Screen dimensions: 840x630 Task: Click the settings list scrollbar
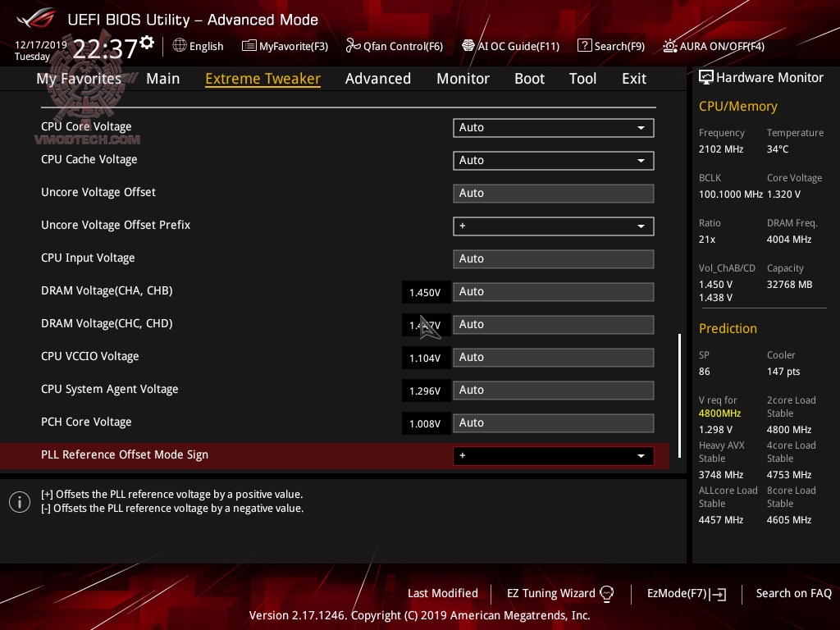tap(679, 396)
